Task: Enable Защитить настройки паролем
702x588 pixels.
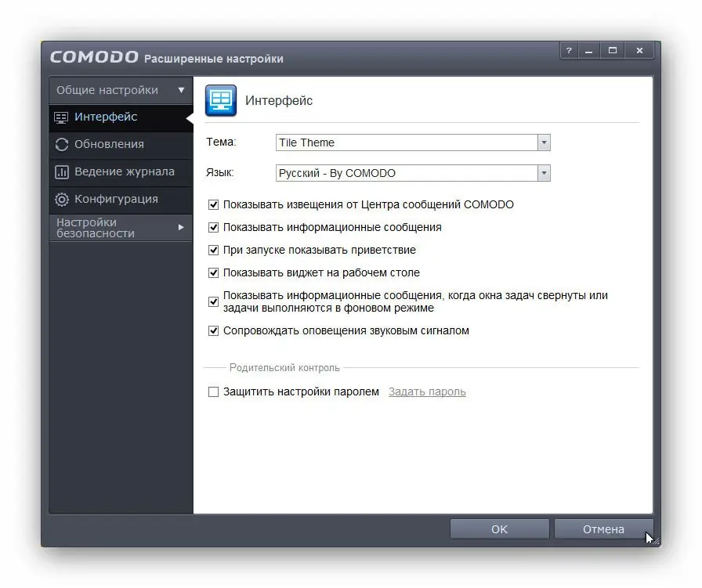Action: click(213, 391)
